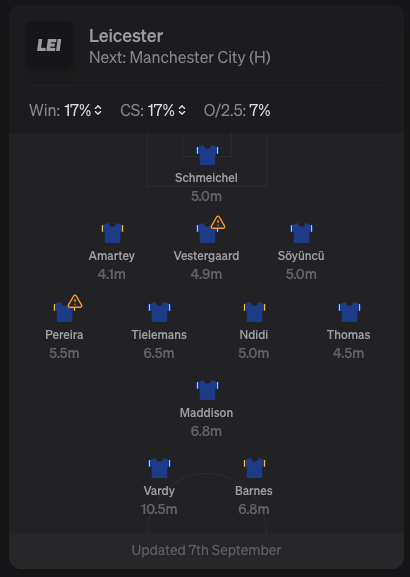Expand the Win percentage sort arrows
This screenshot has height=577, width=410.
[x=98, y=110]
